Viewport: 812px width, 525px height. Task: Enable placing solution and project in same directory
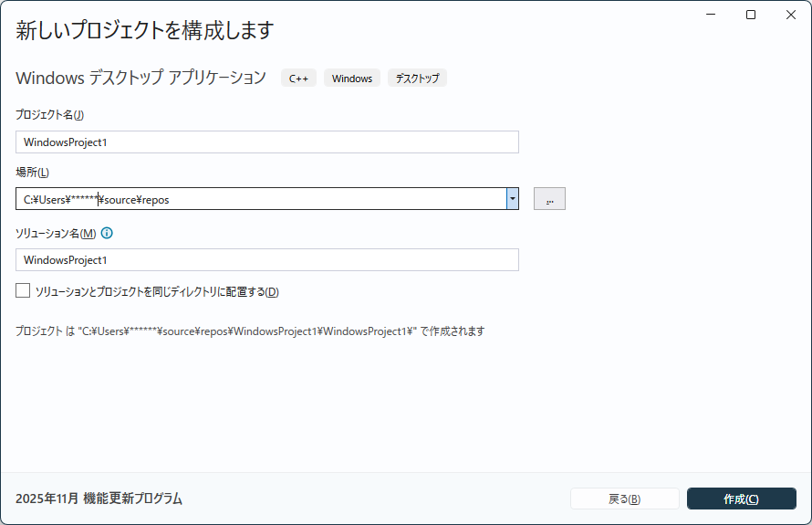coord(23,291)
